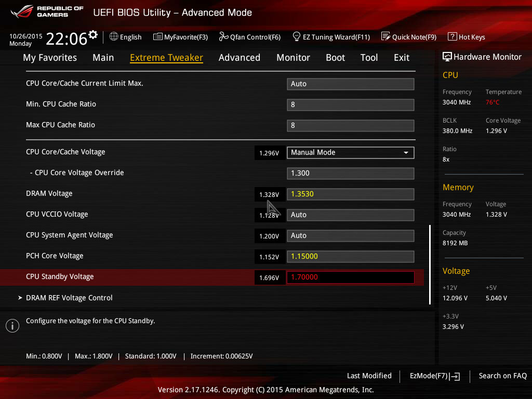Viewport: 532px width, 399px height.
Task: Select the CPU Standby Voltage row label
Action: 60,277
